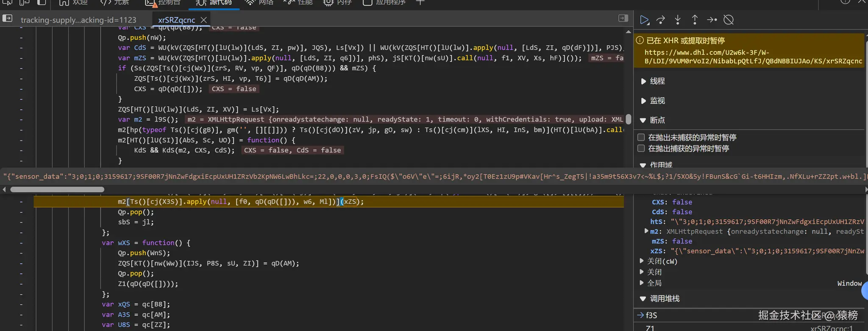Click the Window value of 全局 scope
Viewport: 868px width, 331px height.
click(x=849, y=283)
